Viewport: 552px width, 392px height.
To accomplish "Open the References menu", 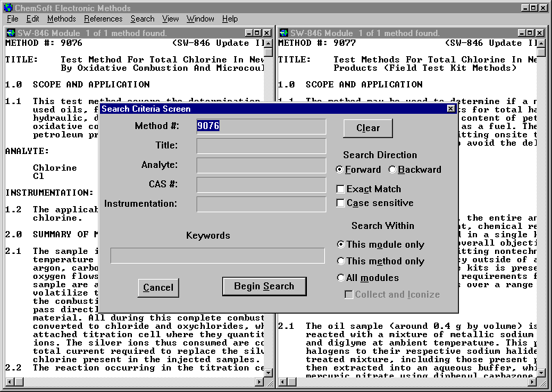I will [103, 19].
